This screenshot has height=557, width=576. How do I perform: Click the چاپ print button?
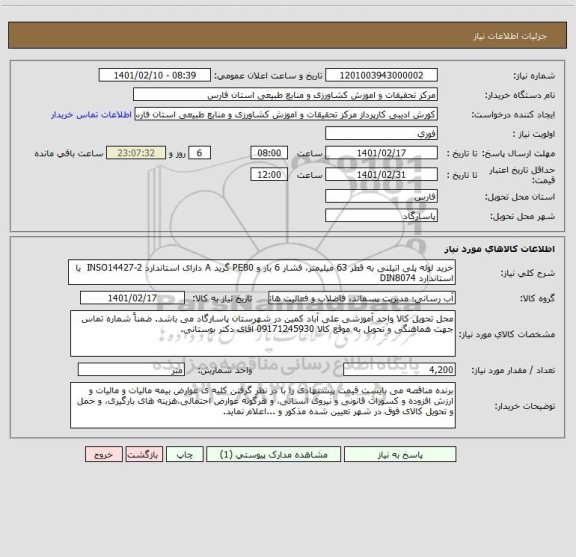(184, 454)
